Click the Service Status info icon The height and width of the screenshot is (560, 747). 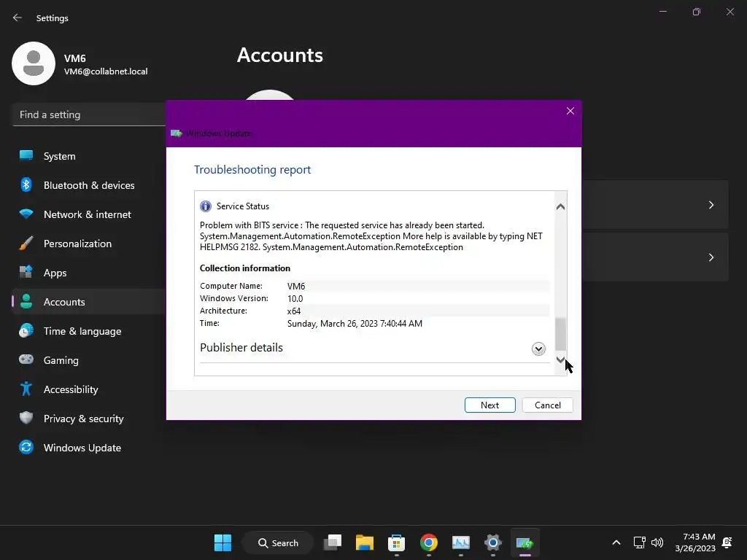205,206
